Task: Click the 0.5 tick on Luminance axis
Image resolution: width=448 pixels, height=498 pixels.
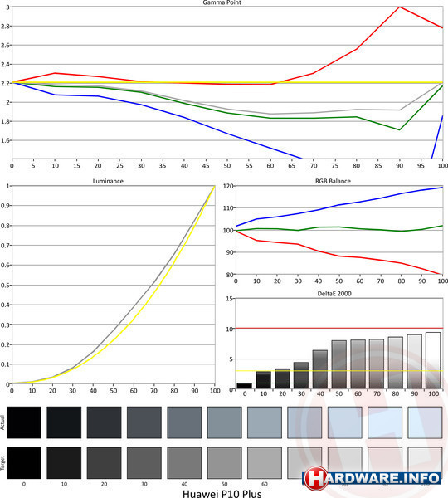Action: [5, 285]
